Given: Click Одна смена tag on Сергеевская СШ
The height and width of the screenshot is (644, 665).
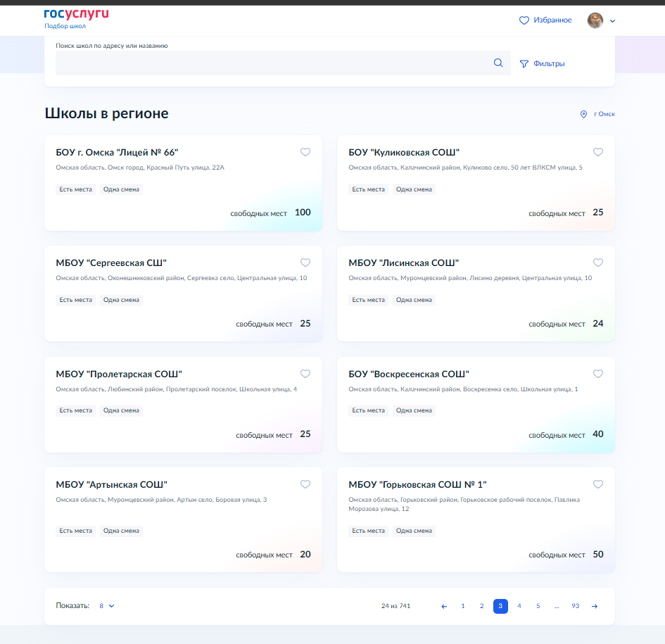Looking at the screenshot, I should click(121, 300).
